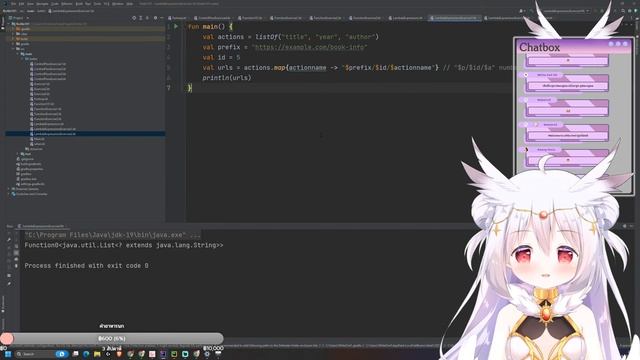Open IntelliJ IDEA from the taskbar
This screenshot has width=640, height=360.
pos(163,354)
